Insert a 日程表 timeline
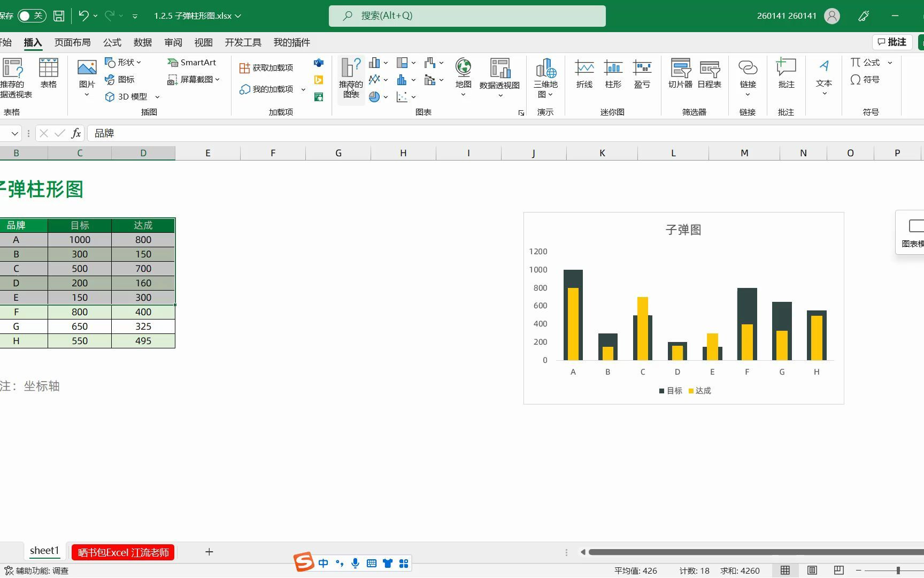This screenshot has height=578, width=924. pos(710,74)
